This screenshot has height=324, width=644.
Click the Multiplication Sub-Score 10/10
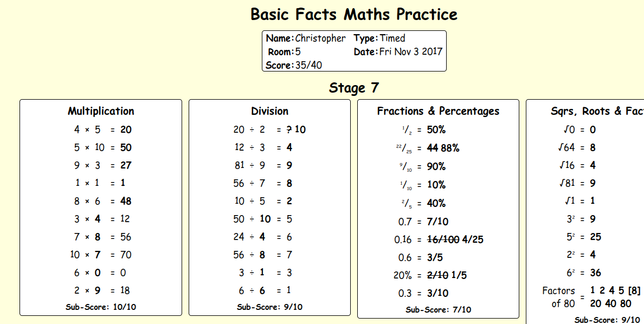click(101, 307)
